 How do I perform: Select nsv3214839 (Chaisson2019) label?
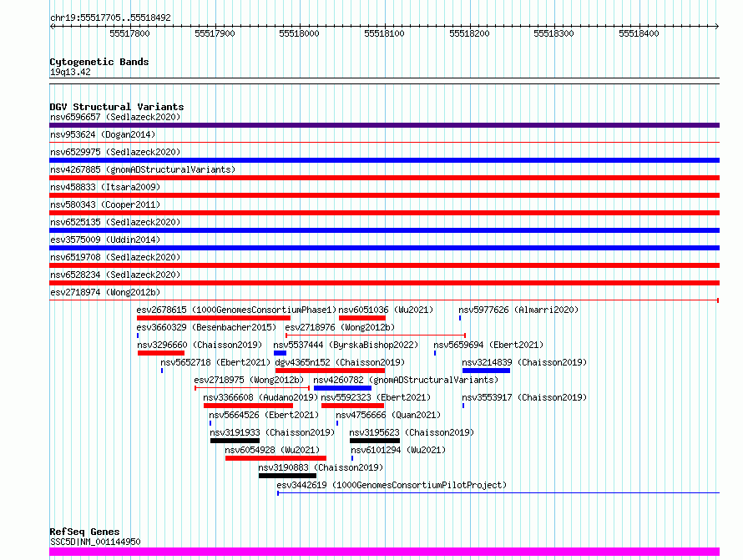click(x=524, y=362)
